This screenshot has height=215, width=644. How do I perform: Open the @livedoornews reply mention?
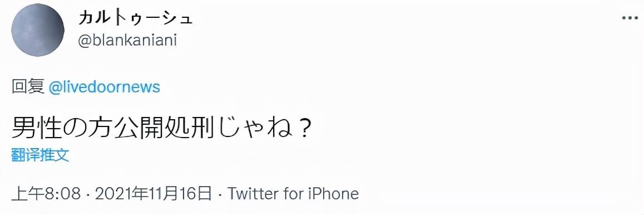pos(105,87)
